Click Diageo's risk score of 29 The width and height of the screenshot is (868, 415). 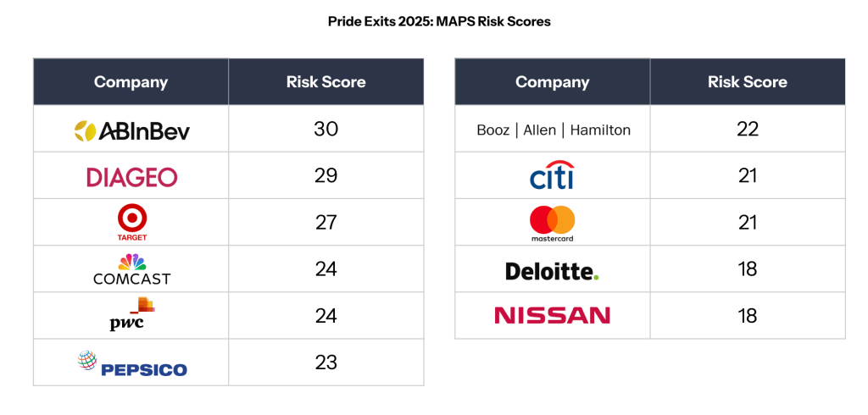click(326, 175)
